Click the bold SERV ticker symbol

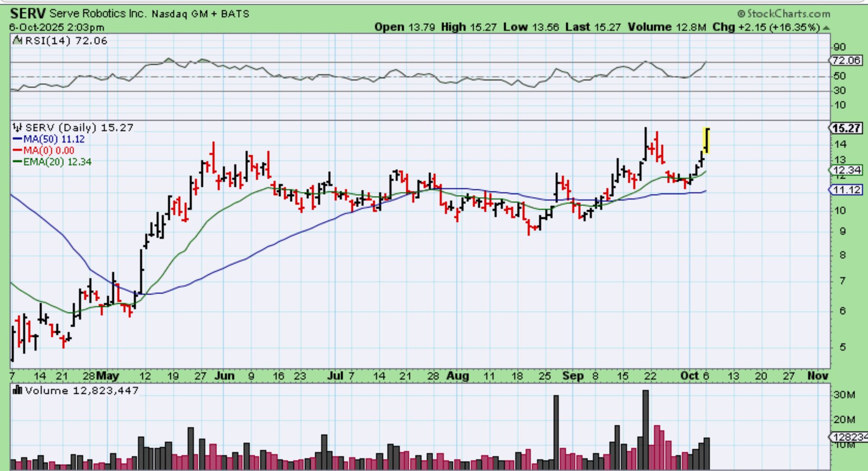coord(28,14)
